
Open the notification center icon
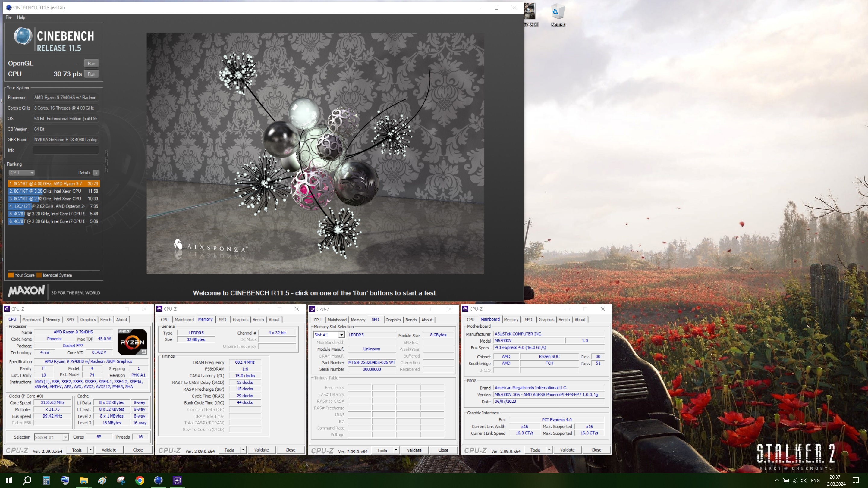click(x=856, y=480)
